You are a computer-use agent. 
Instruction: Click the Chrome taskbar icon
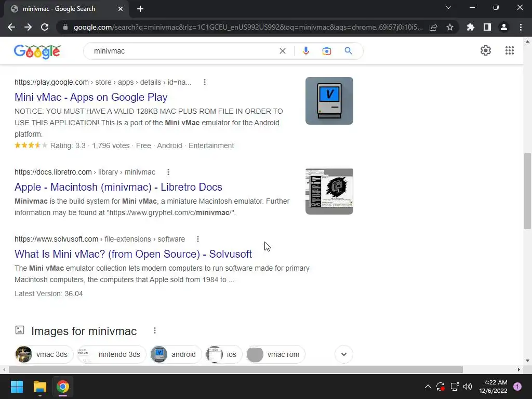pyautogui.click(x=63, y=387)
